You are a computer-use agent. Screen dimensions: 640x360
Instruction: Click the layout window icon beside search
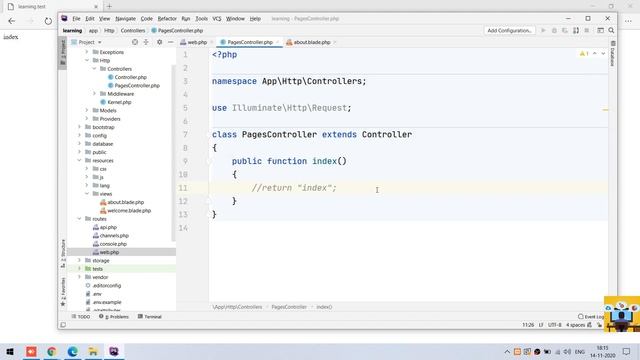pyautogui.click(x=600, y=31)
